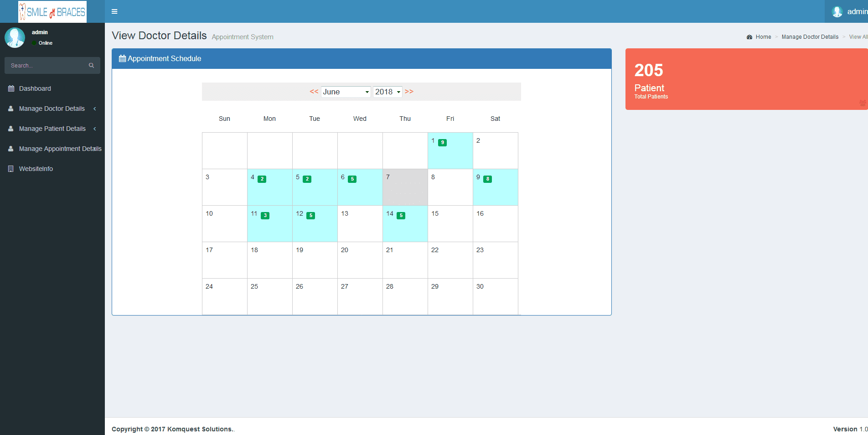Open the year dropdown showing 2018
868x435 pixels.
click(387, 92)
